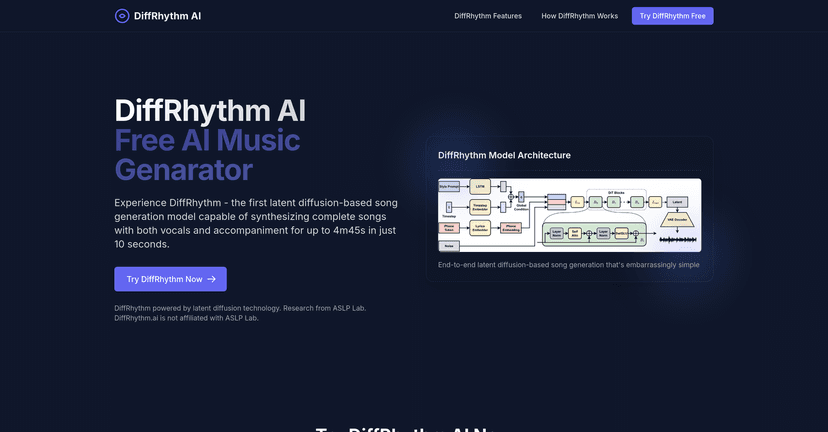Screen dimensions: 828x432
Task: Click the Free AI Music Genarator heading
Action: click(x=207, y=154)
